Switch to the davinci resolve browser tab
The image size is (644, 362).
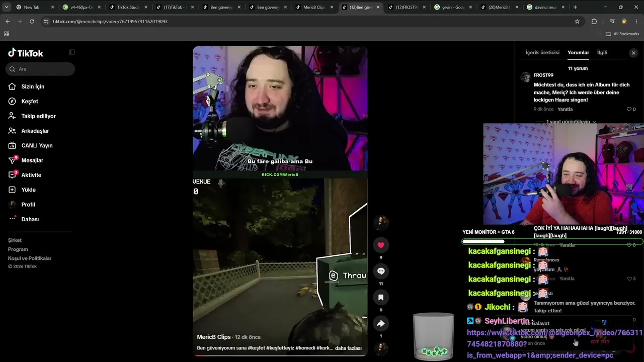(545, 7)
